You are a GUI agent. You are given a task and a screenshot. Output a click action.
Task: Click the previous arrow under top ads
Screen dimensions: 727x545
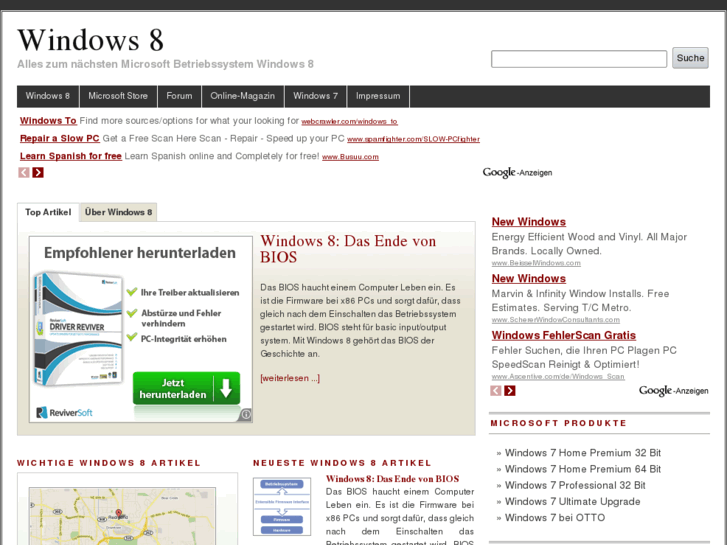[24, 173]
